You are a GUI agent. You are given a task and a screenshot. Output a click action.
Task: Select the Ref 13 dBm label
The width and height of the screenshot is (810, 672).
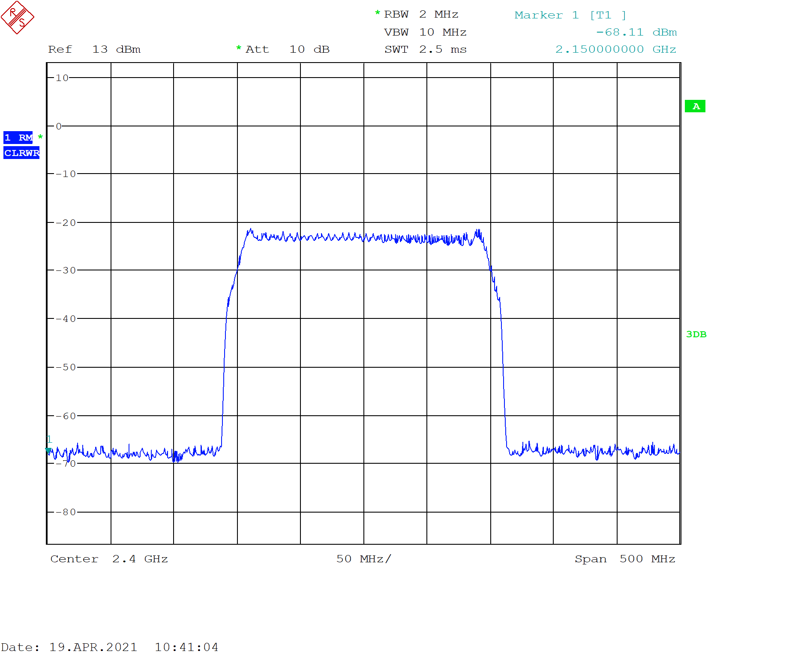click(x=95, y=49)
